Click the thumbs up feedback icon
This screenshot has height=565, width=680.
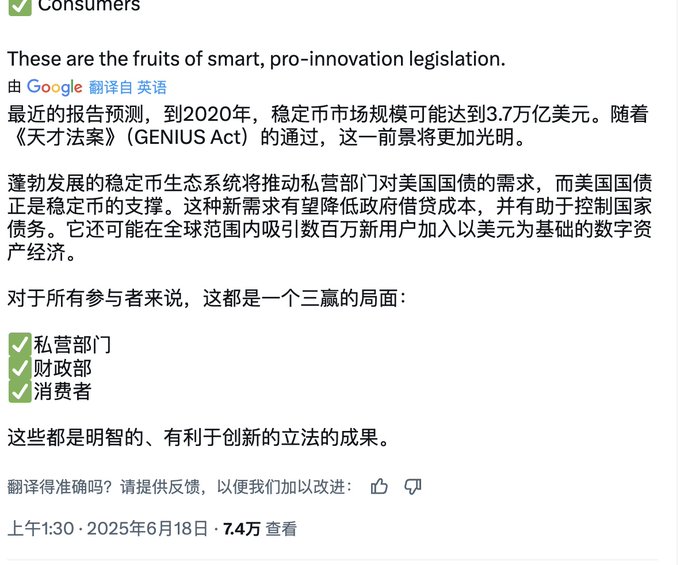[x=380, y=487]
